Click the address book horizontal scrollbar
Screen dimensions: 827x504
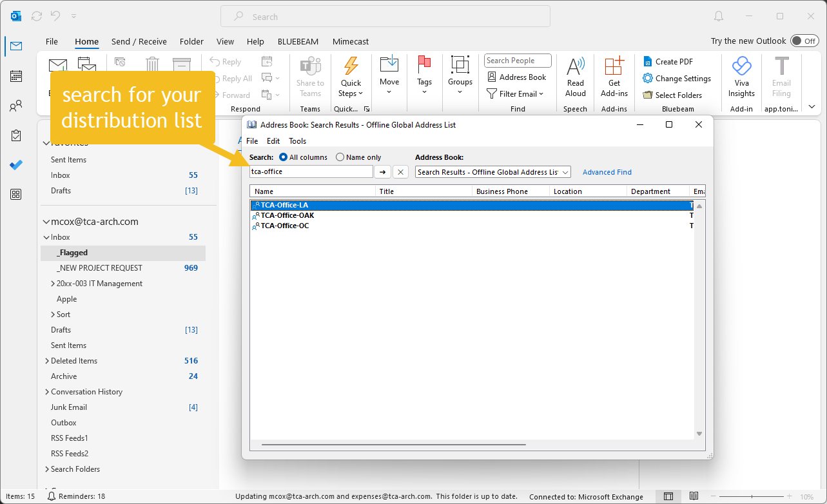click(393, 444)
